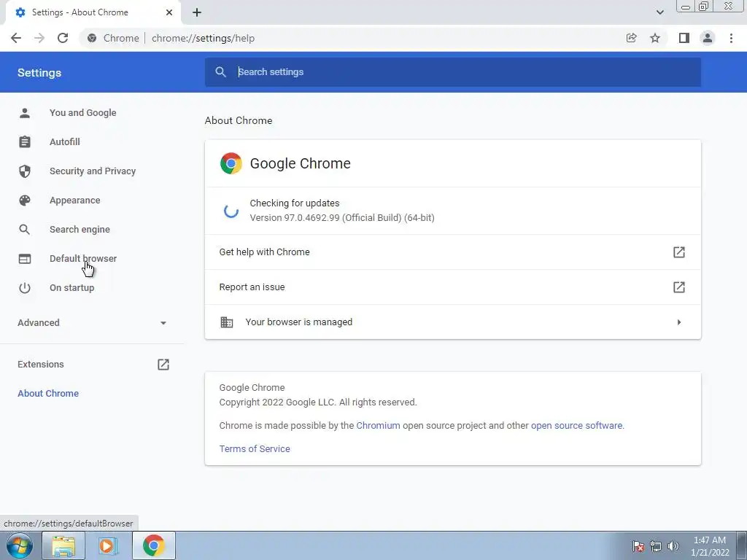
Task: Open the profile avatar menu
Action: (x=708, y=38)
